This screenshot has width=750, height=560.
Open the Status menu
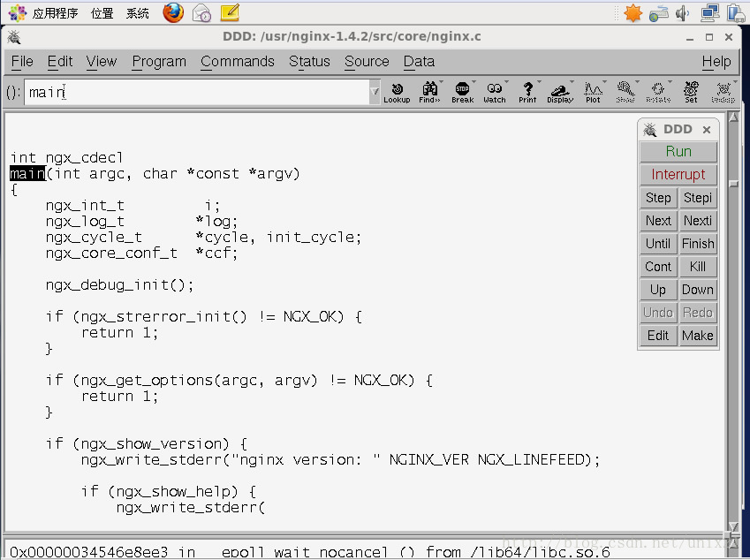point(309,62)
